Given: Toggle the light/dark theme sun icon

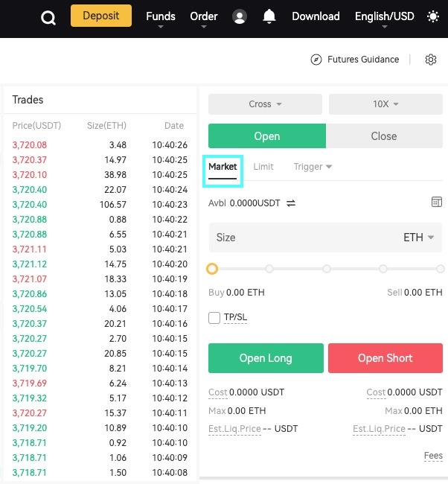Looking at the screenshot, I should [433, 16].
